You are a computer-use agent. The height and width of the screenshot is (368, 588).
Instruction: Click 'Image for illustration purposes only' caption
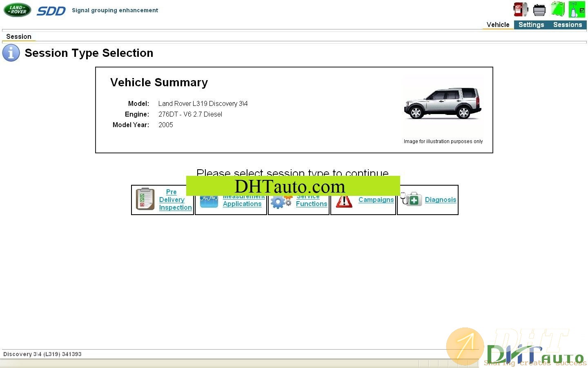click(x=443, y=141)
